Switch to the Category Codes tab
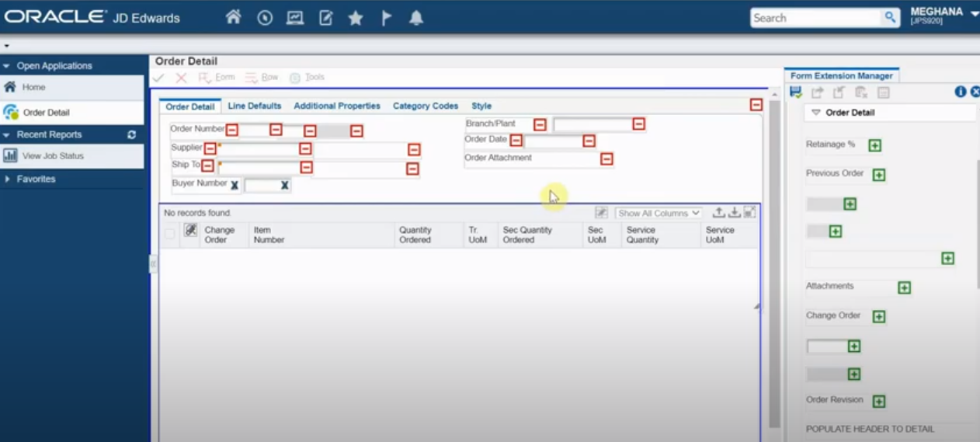This screenshot has width=980, height=442. coord(426,106)
